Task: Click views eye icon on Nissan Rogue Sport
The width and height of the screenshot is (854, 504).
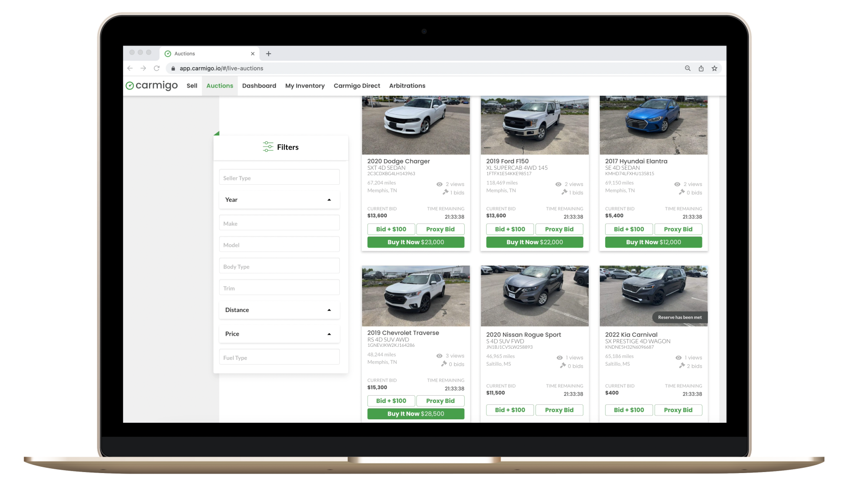Action: coord(560,358)
